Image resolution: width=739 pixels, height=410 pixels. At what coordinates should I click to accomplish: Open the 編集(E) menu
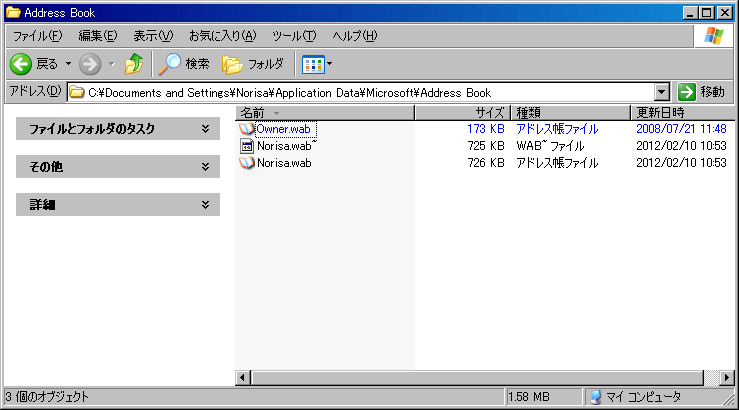click(x=98, y=36)
